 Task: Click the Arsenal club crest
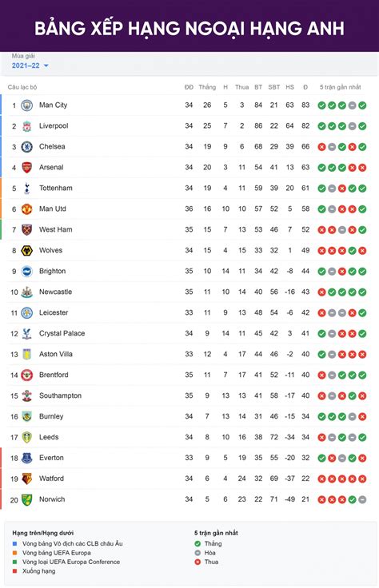(x=26, y=167)
